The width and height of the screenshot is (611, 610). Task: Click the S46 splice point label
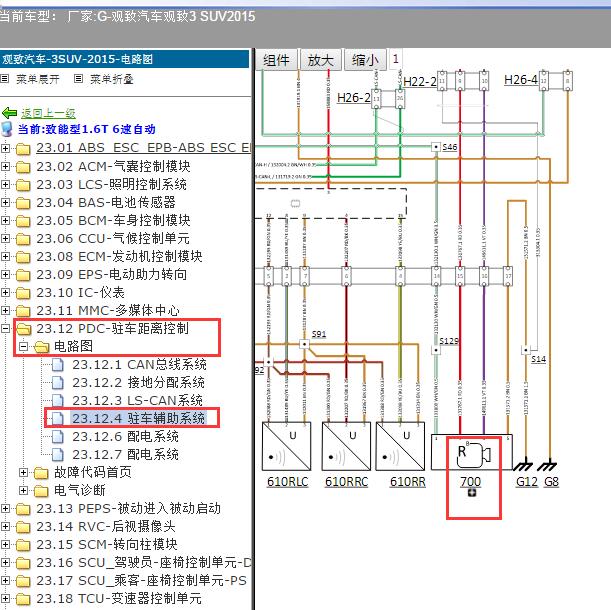pyautogui.click(x=450, y=147)
